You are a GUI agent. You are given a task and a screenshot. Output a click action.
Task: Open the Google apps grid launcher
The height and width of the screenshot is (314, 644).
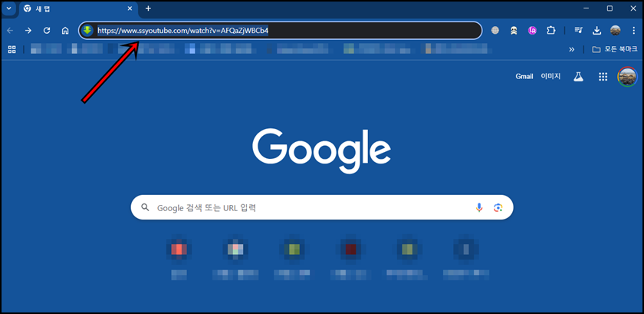coord(603,77)
